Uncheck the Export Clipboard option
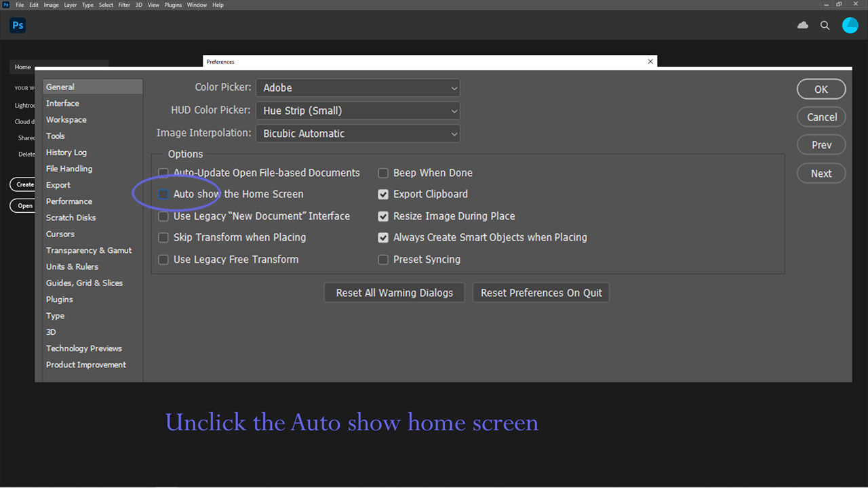The image size is (868, 488). 383,194
